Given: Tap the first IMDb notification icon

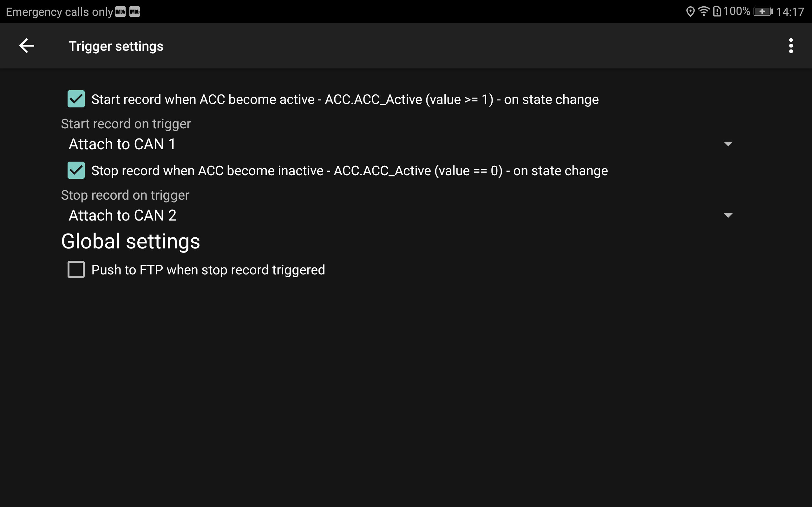Looking at the screenshot, I should click(x=120, y=12).
